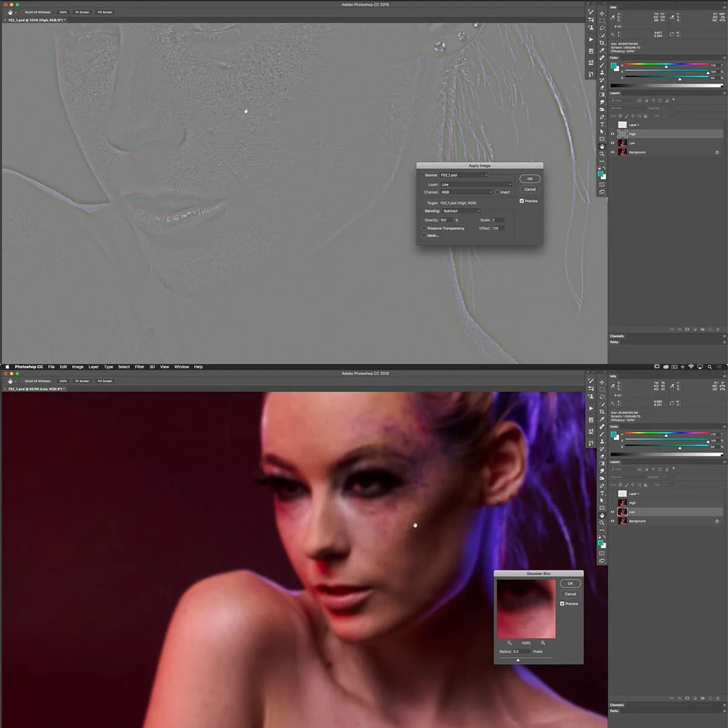
Task: Select the Healing Brush tool in lower window
Action: pos(602,426)
